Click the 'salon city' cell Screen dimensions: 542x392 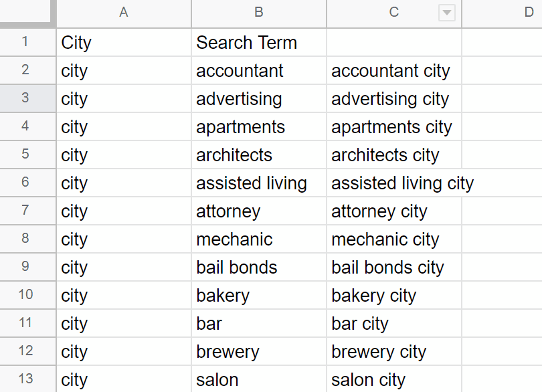[393, 380]
